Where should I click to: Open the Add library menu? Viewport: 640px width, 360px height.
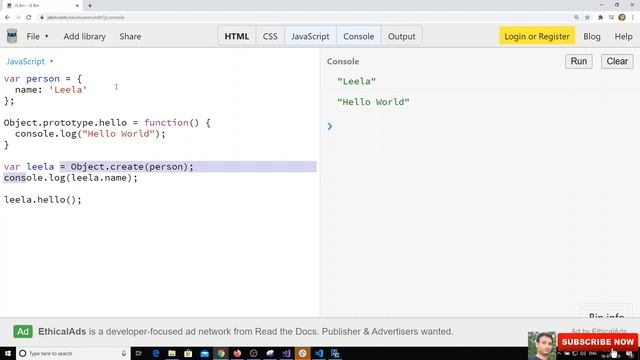click(x=84, y=36)
